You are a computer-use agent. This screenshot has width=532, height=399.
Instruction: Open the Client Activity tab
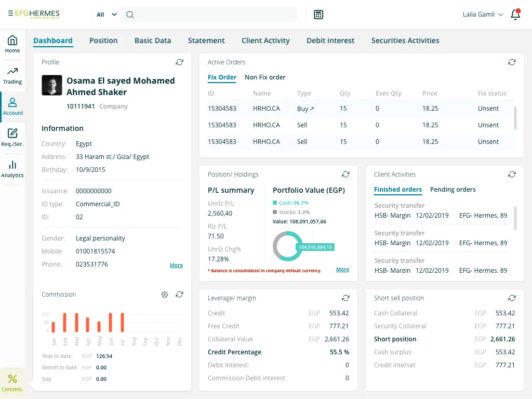pyautogui.click(x=265, y=40)
